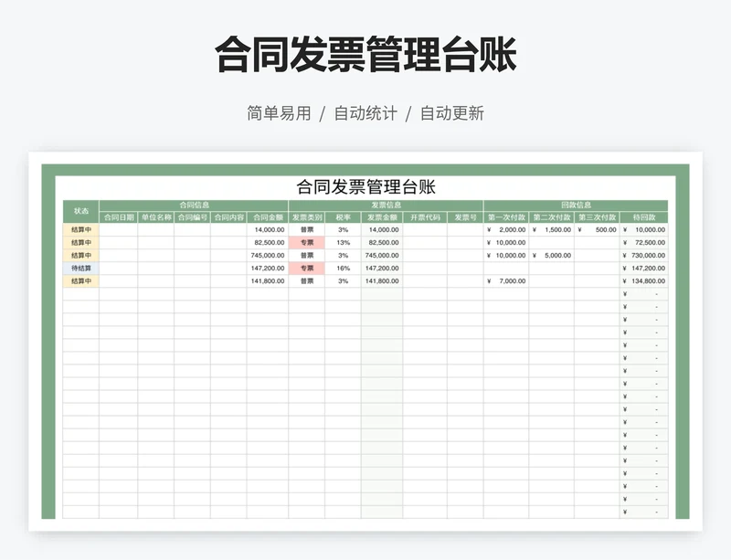Click the 单位名称 column header
The image size is (731, 560).
(156, 217)
